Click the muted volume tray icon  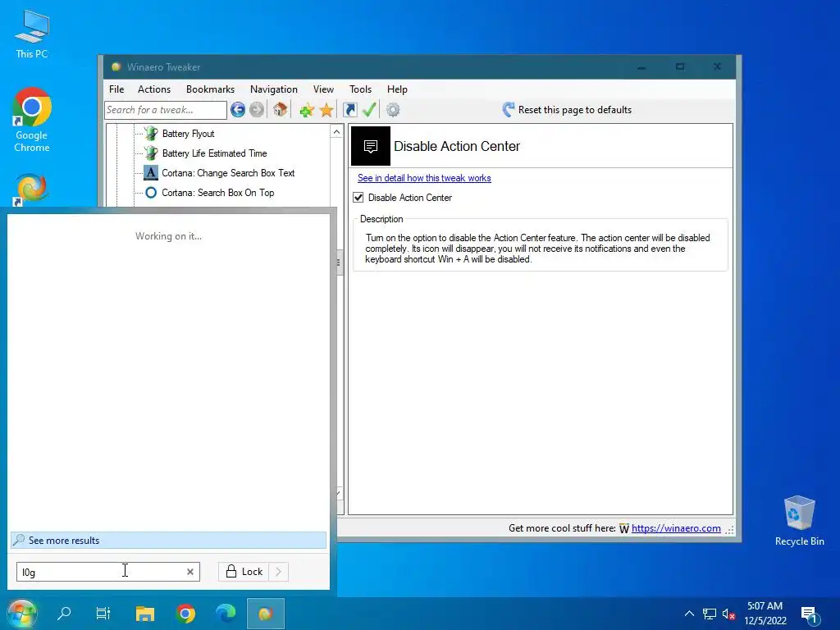(728, 614)
